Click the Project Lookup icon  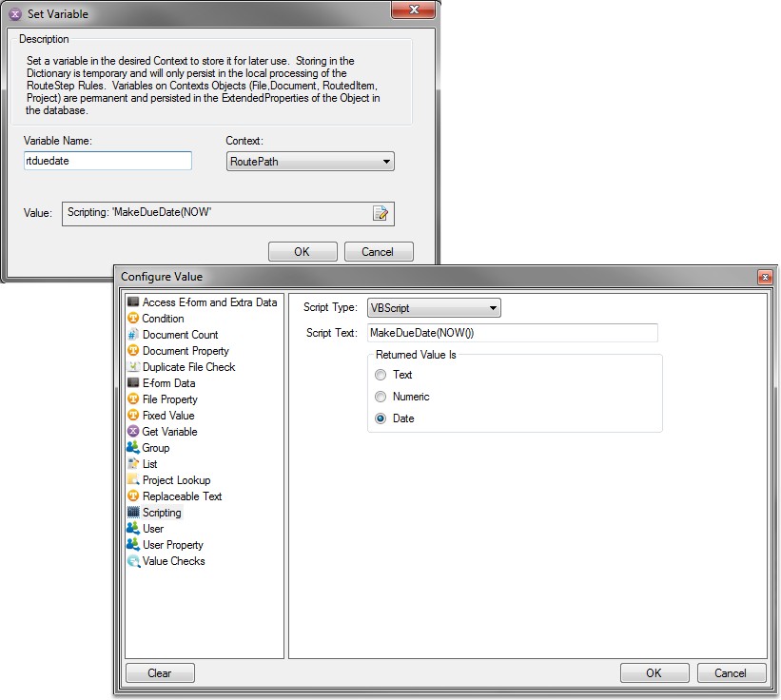[133, 480]
